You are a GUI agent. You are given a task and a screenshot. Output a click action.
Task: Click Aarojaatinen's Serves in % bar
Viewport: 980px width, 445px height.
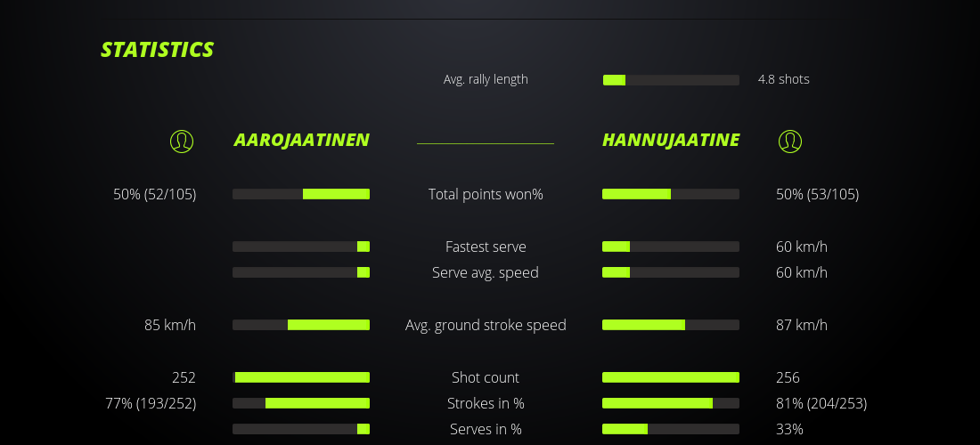point(301,429)
